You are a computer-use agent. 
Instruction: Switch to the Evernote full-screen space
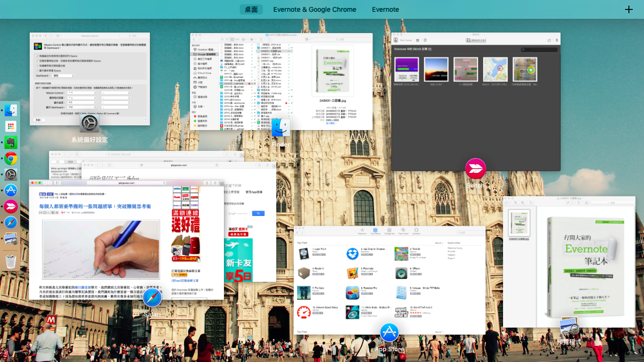click(385, 9)
